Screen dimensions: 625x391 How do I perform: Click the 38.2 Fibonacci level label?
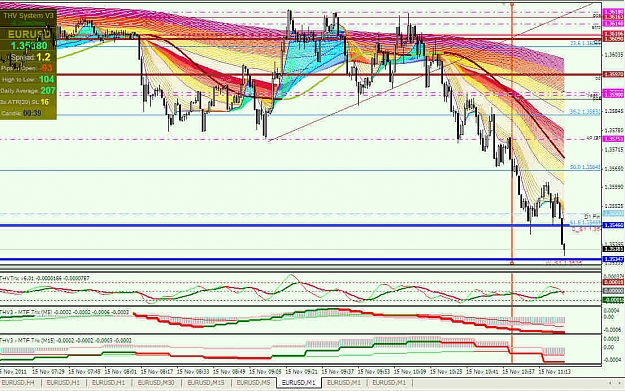(585, 112)
